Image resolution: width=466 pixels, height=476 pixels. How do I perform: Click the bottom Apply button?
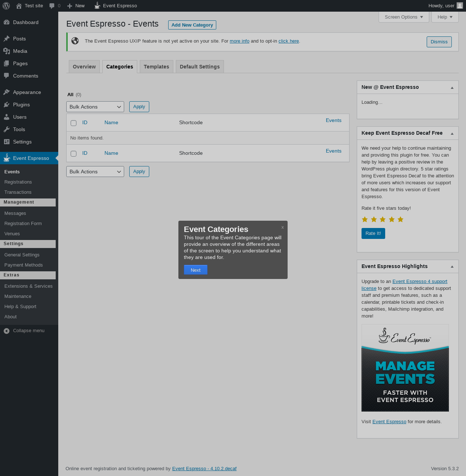point(139,172)
